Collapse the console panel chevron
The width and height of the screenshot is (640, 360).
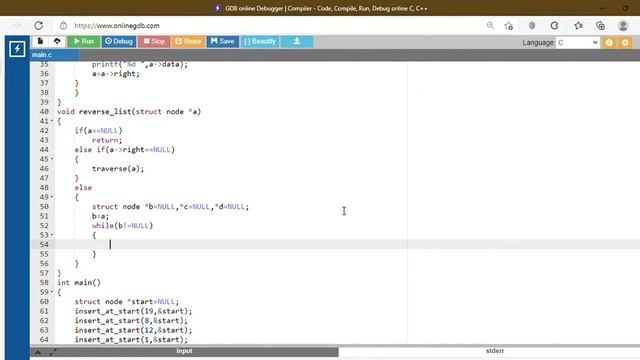38,352
